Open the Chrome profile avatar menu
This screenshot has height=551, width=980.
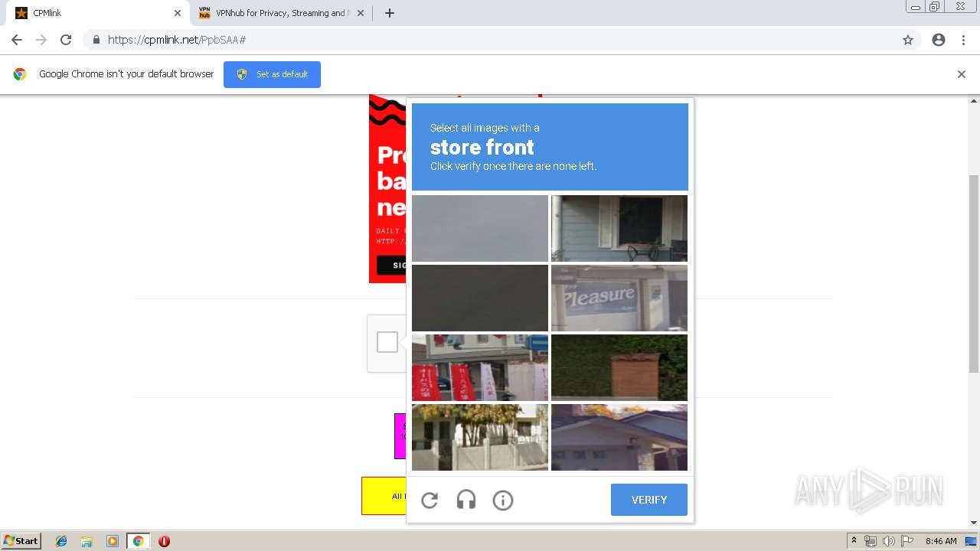(x=939, y=40)
